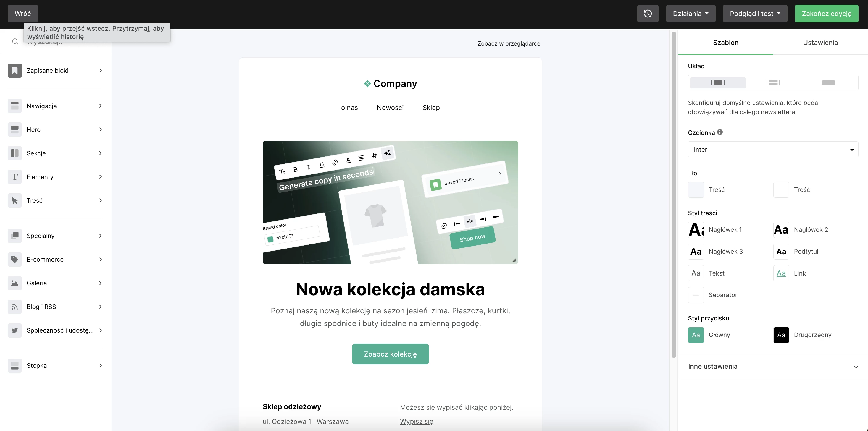The width and height of the screenshot is (868, 431).
Task: Expand Inne ustawienia section
Action: tap(773, 366)
